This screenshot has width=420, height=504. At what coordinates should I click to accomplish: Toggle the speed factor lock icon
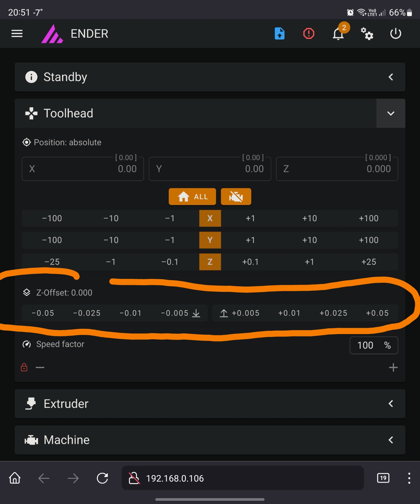tap(24, 367)
